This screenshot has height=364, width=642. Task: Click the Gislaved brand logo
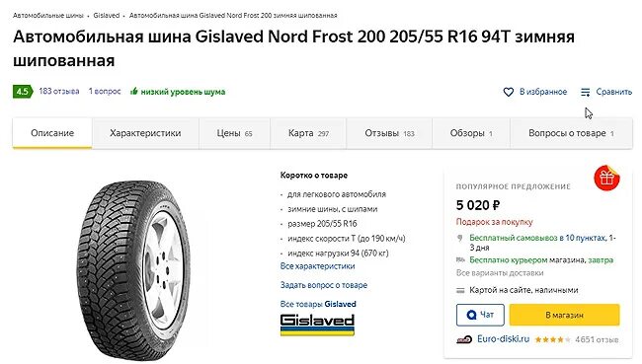317,325
